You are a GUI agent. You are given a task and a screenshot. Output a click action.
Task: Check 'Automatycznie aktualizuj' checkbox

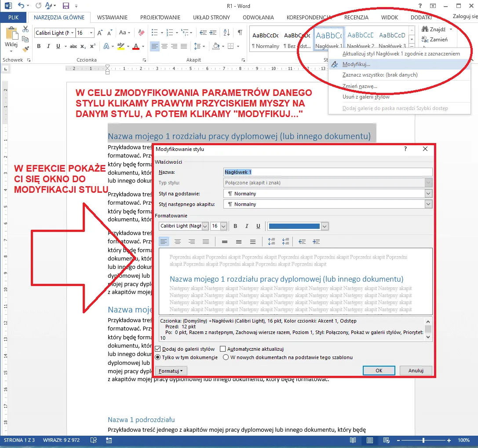[223, 349]
